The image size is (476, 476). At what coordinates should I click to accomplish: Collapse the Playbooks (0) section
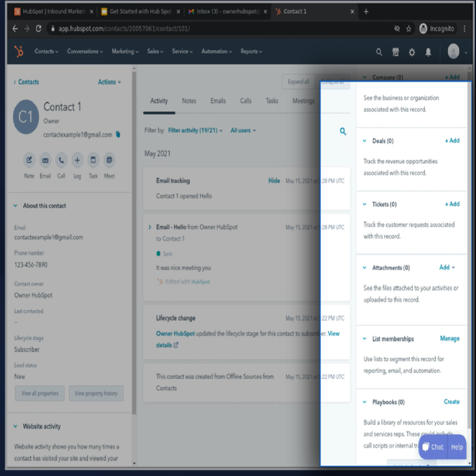click(365, 402)
